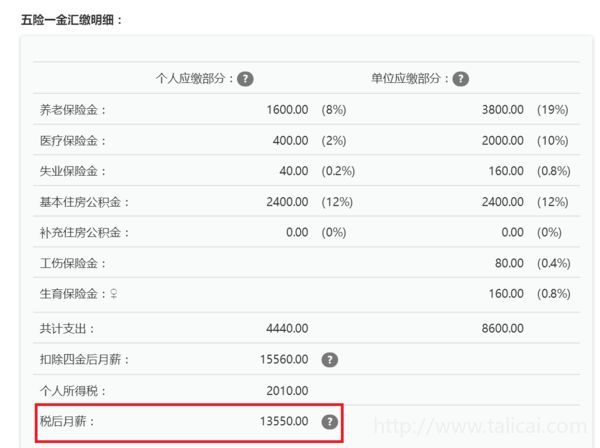
Task: Click employer medical amount 2000.00
Action: (503, 140)
